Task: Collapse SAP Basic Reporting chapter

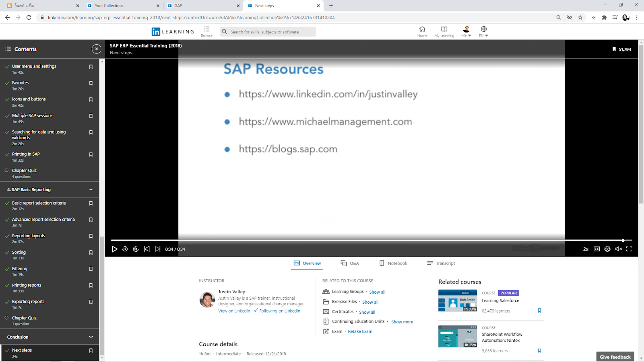Action: 91,189
